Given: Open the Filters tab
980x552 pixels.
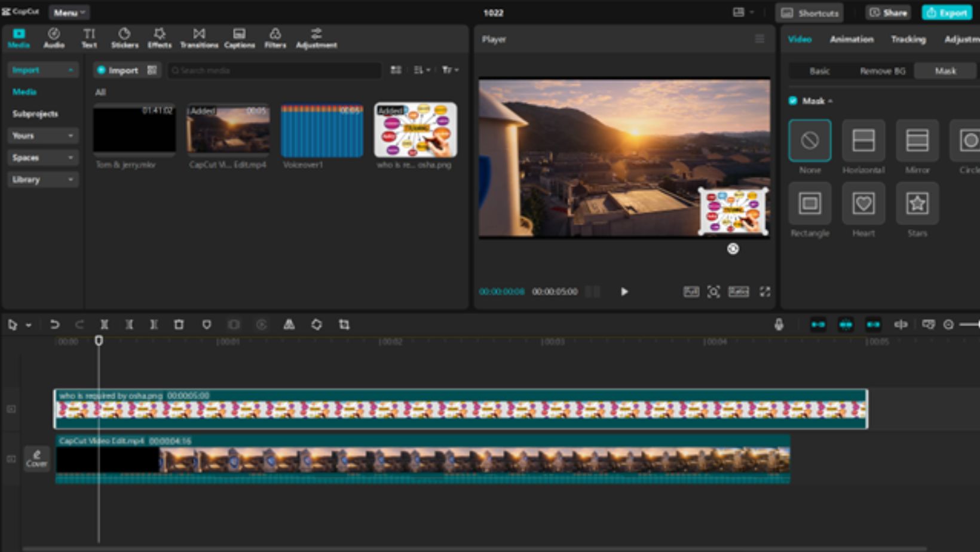Looking at the screenshot, I should click(275, 38).
